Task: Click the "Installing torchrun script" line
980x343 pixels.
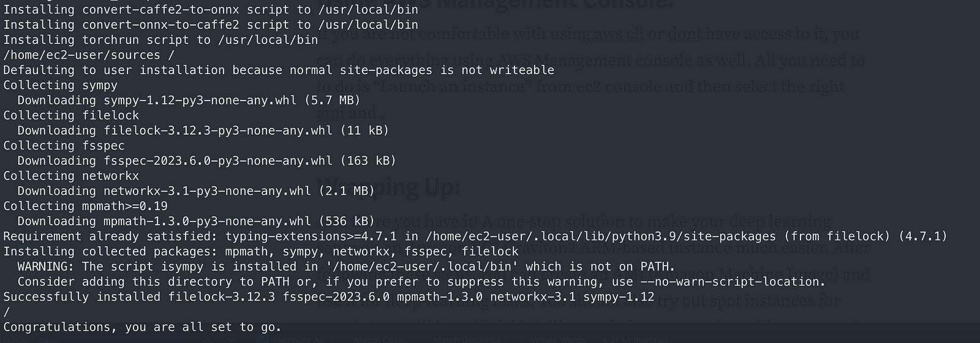Action: (x=160, y=40)
